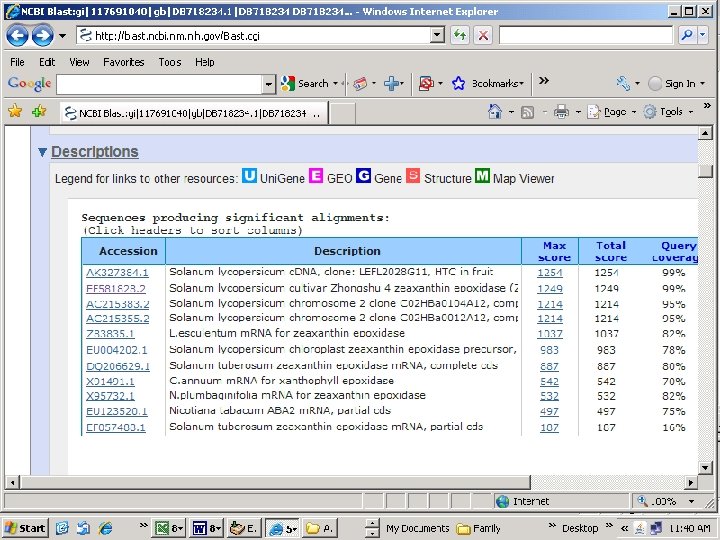Click the browser Back button
Screen dimensions: 720x540
point(17,35)
